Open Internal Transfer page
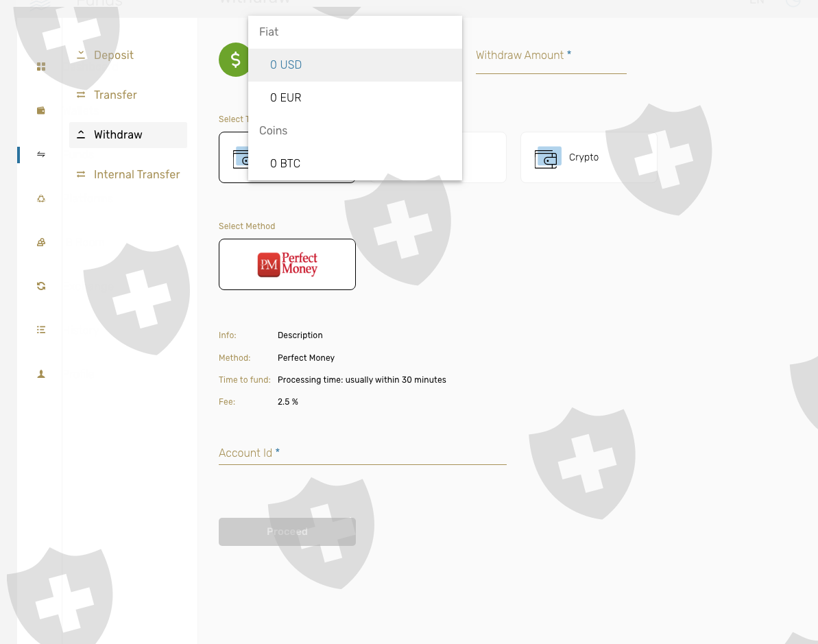 click(128, 174)
